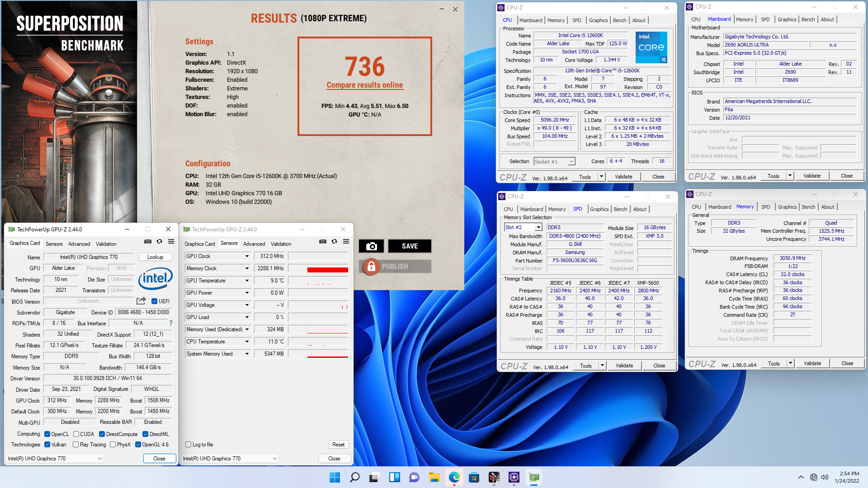Image resolution: width=868 pixels, height=488 pixels.
Task: Open the hamburger menu in the left GPU-Z window
Action: click(171, 241)
